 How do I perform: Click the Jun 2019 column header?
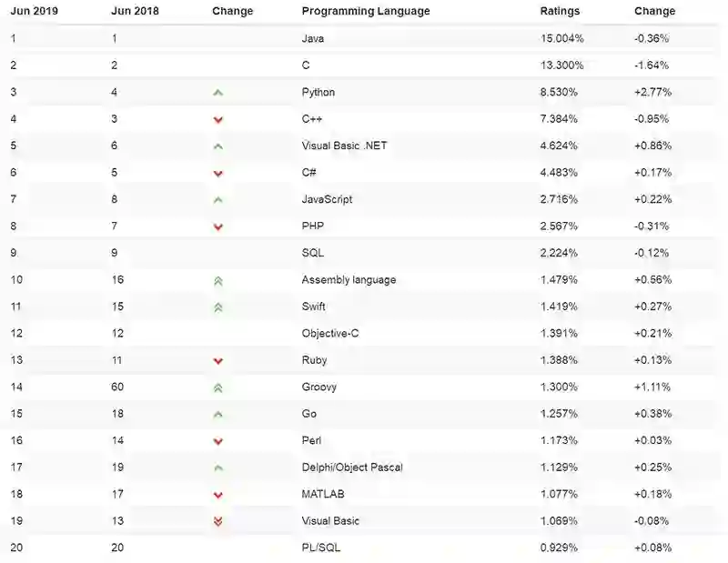pos(34,12)
